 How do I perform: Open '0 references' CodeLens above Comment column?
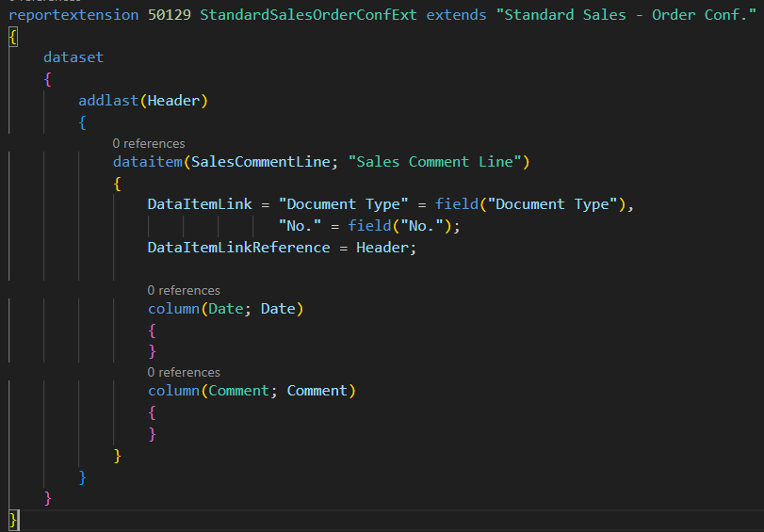click(184, 372)
